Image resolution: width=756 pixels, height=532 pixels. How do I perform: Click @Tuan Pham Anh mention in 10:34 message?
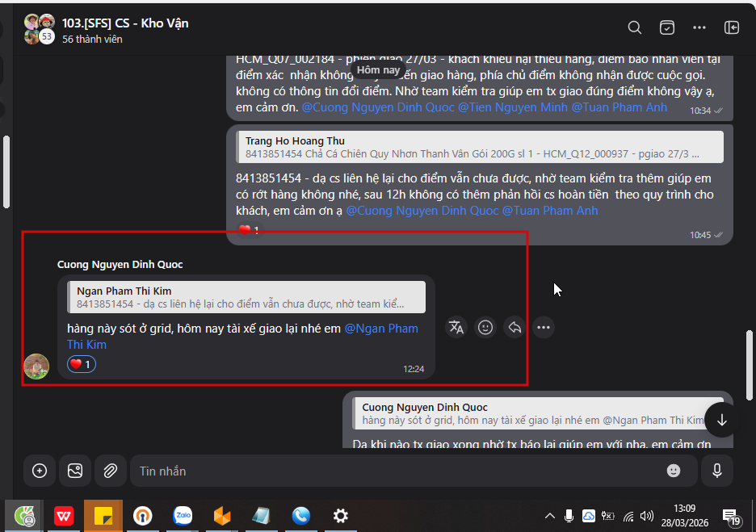click(x=619, y=107)
